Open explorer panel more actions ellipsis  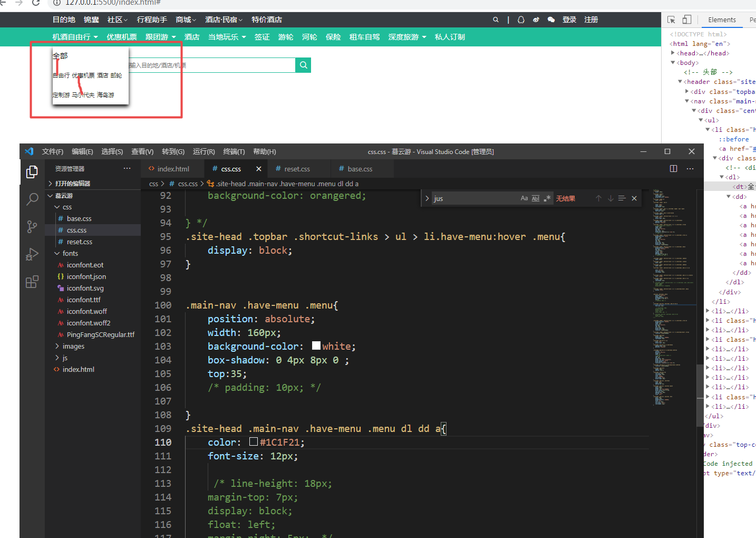pyautogui.click(x=127, y=168)
